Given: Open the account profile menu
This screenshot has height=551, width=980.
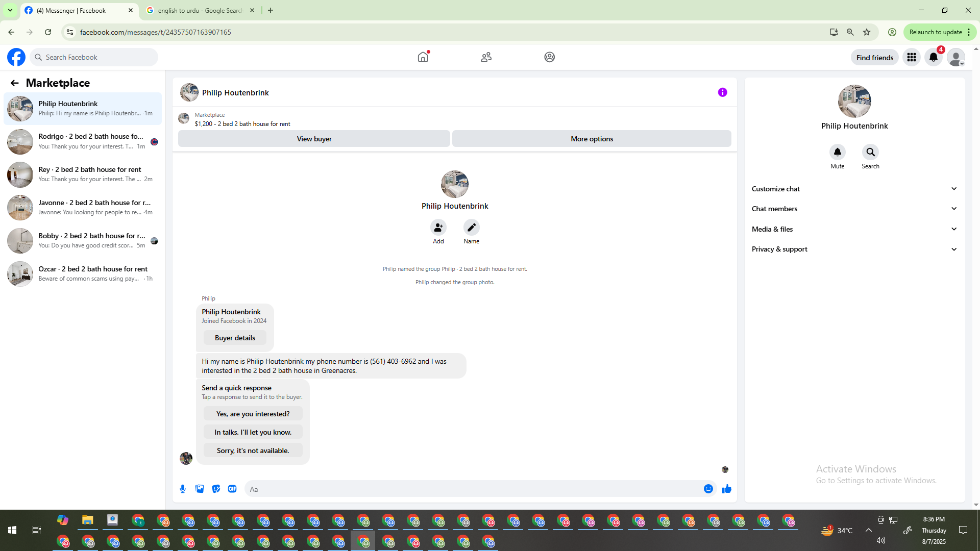Looking at the screenshot, I should pos(956,58).
